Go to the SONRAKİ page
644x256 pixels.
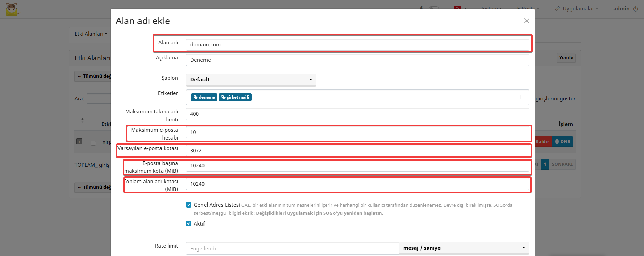coord(562,164)
